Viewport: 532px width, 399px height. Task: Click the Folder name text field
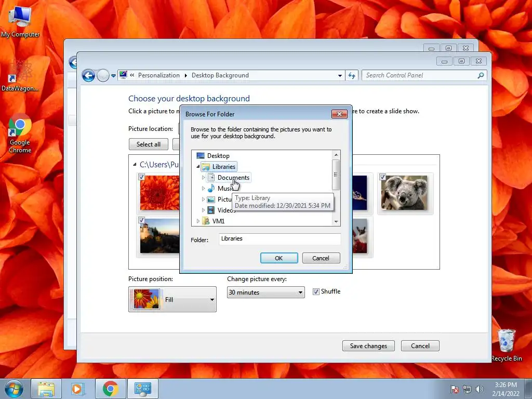pos(280,239)
